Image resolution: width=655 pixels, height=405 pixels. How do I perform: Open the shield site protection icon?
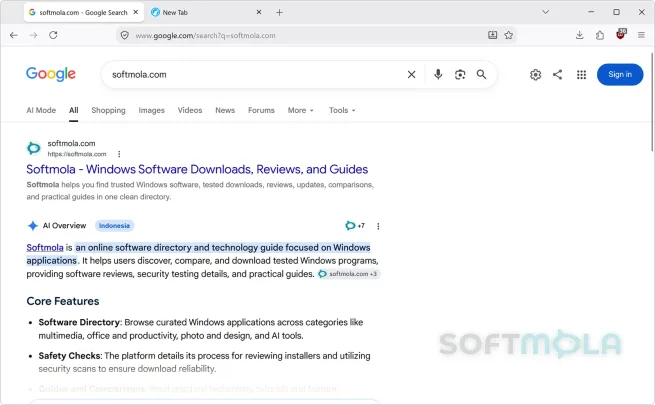click(124, 35)
